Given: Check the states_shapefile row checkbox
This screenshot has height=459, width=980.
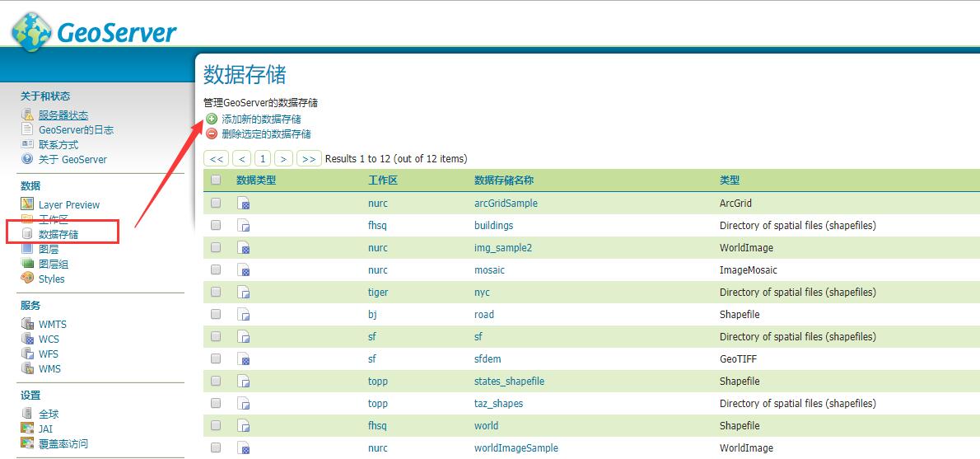Looking at the screenshot, I should click(216, 381).
